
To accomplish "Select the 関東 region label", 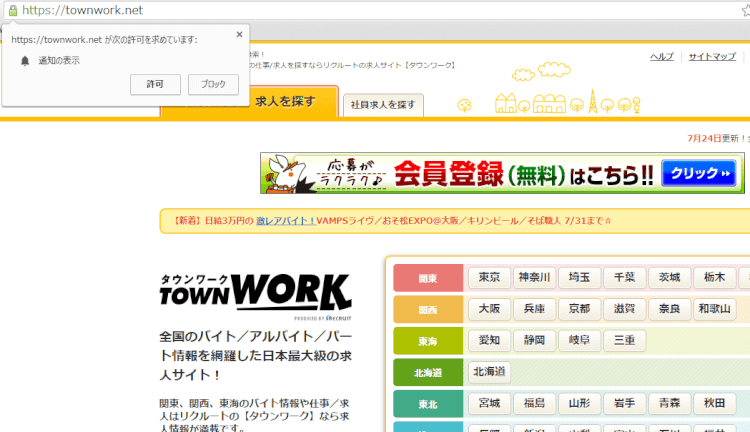I will [x=428, y=278].
